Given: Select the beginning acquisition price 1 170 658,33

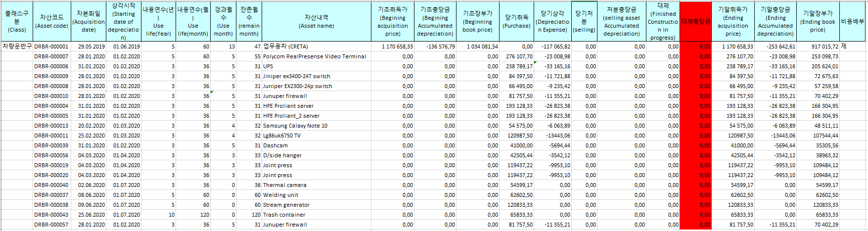Looking at the screenshot, I should click(x=397, y=46).
